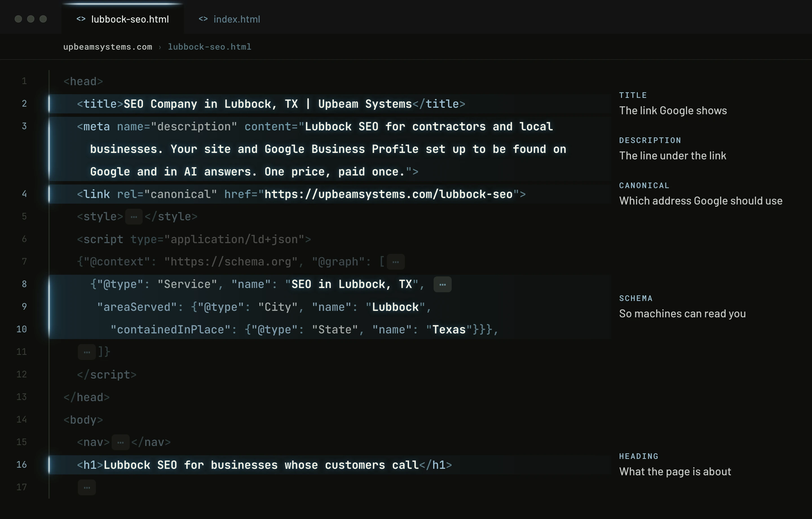Expand the folded nav contents on line 15

120,442
